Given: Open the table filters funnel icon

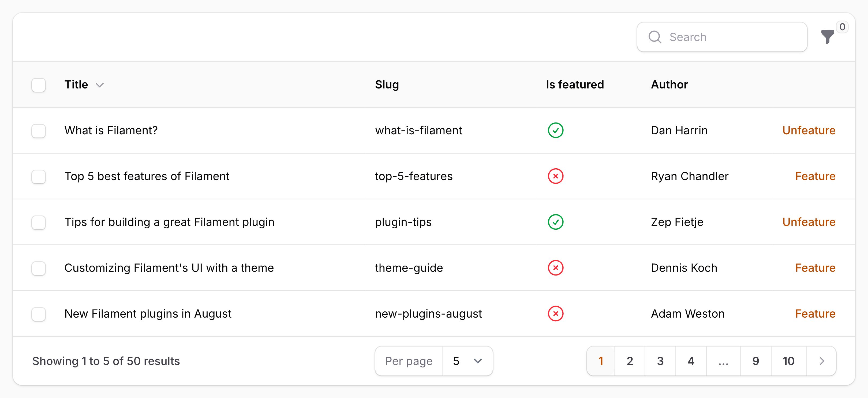Looking at the screenshot, I should pos(827,37).
